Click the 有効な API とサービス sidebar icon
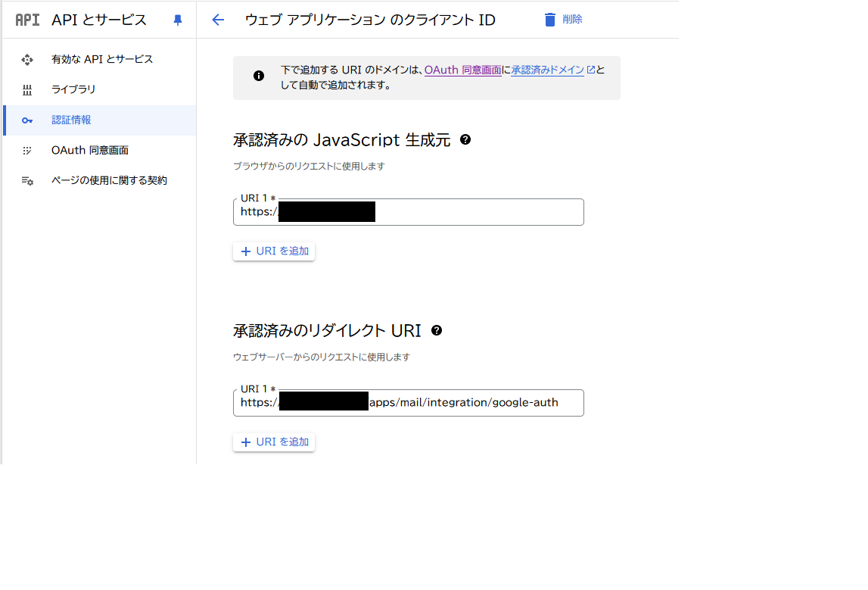Image resolution: width=868 pixels, height=590 pixels. [27, 59]
